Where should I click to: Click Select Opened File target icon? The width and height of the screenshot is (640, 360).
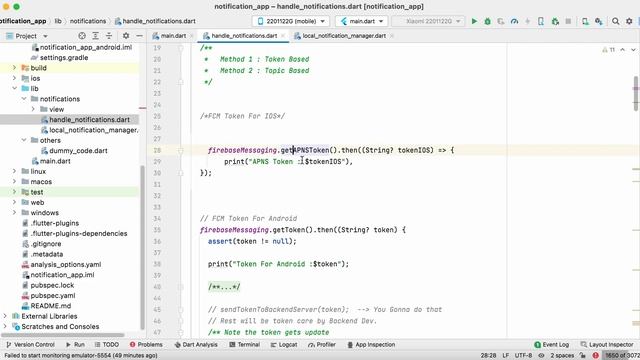[x=82, y=36]
